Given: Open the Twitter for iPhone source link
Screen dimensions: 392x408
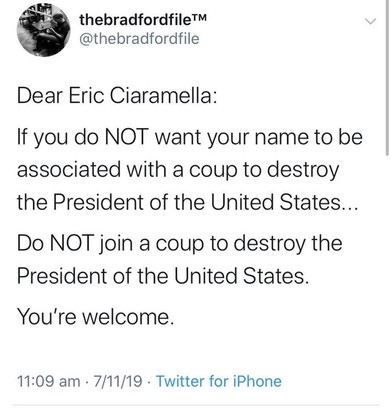Looking at the screenshot, I should point(219,381).
